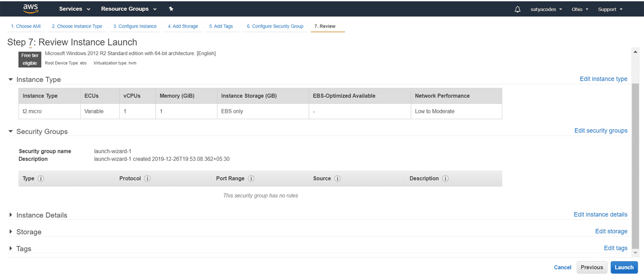Viewport: 644px width, 279px height.
Task: Open the notifications bell icon
Action: click(517, 9)
